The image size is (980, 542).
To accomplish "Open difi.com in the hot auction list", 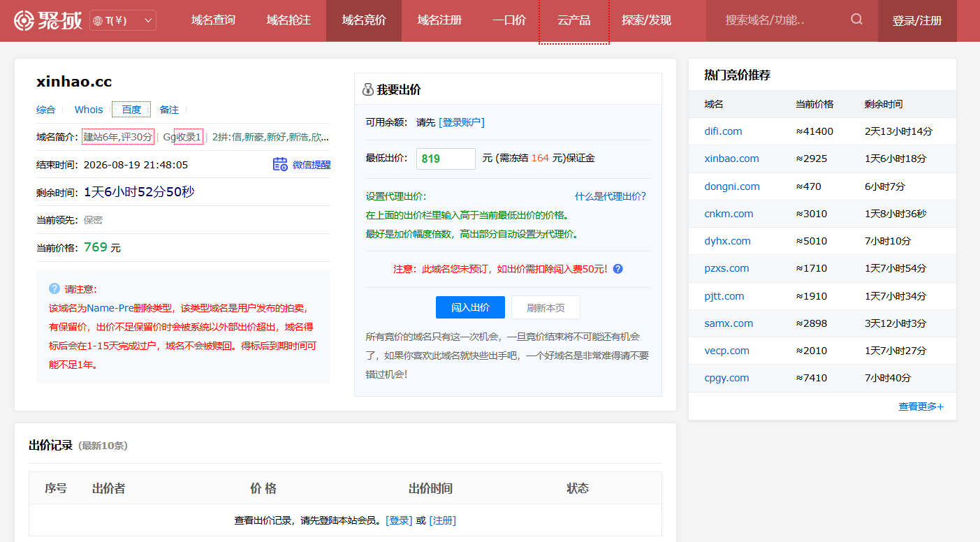I will click(x=723, y=131).
